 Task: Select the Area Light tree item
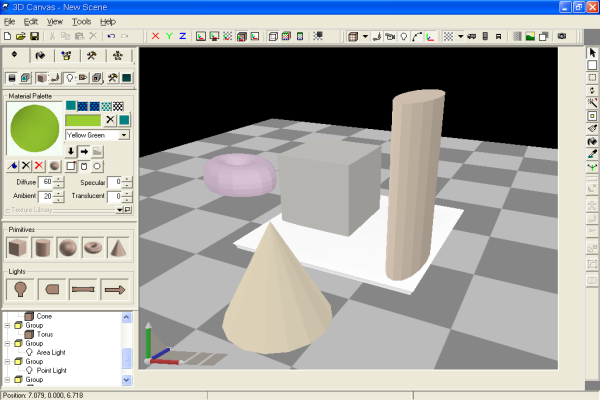tap(51, 352)
